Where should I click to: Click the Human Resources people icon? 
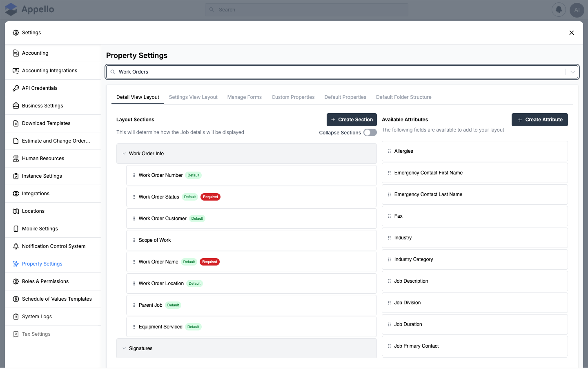16,158
